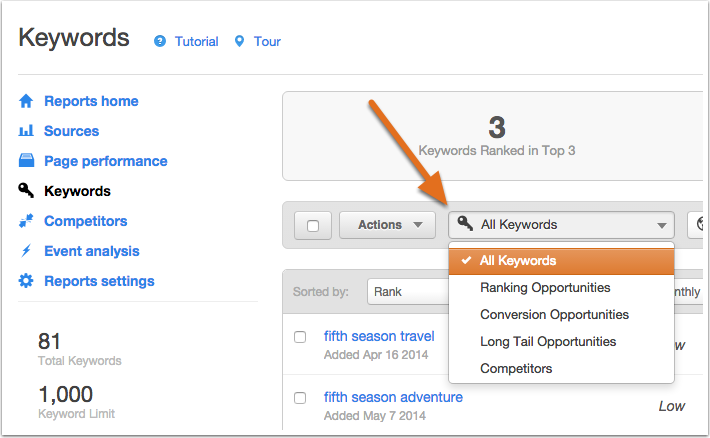Open the fifth season travel keyword link
Screen dimensions: 710x438
coord(379,336)
